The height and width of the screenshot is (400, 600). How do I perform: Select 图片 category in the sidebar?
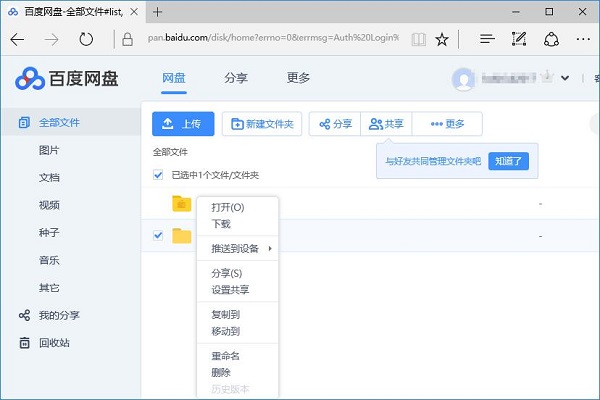(x=49, y=150)
